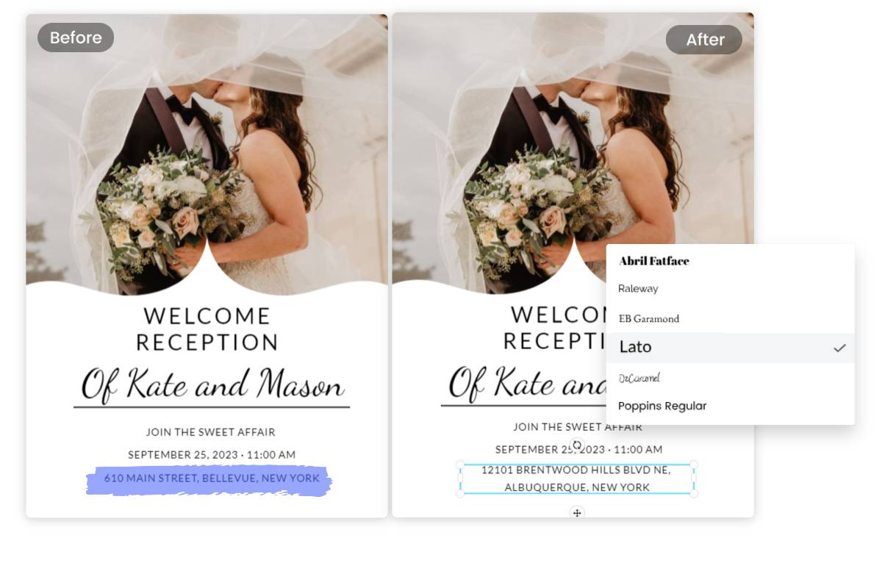
Task: Click the top-left corner handle of the text box
Action: (461, 464)
